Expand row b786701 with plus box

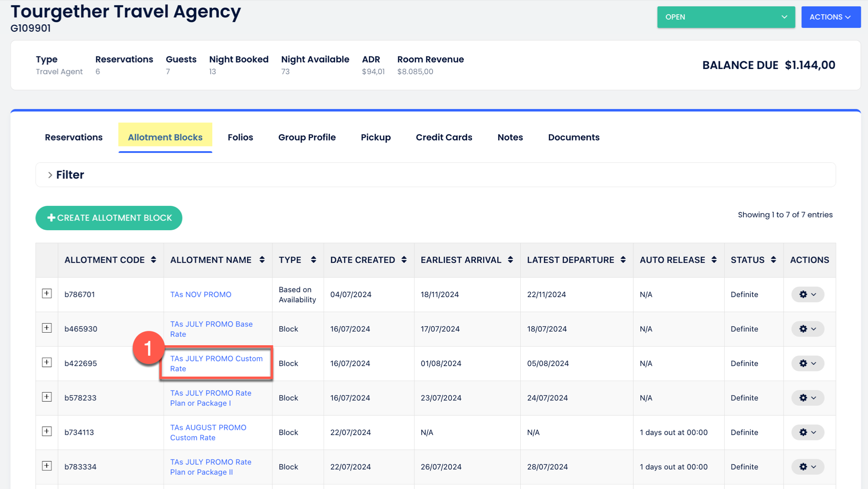pyautogui.click(x=47, y=294)
